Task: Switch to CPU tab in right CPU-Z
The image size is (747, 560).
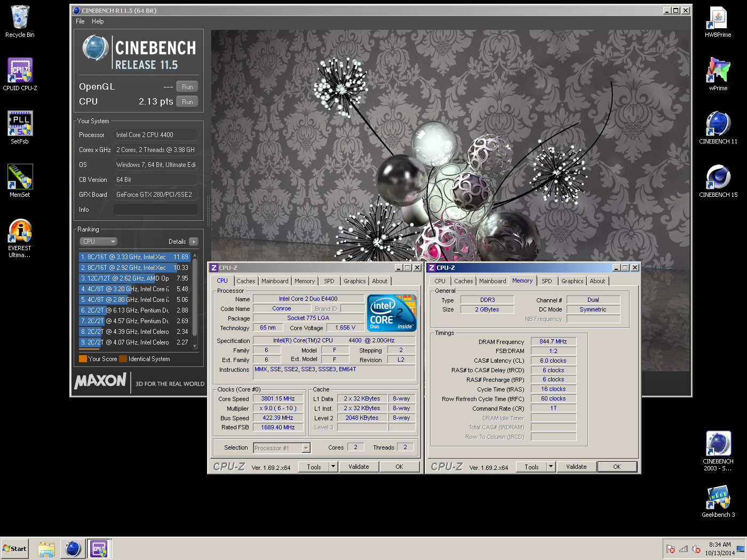Action: 440,281
